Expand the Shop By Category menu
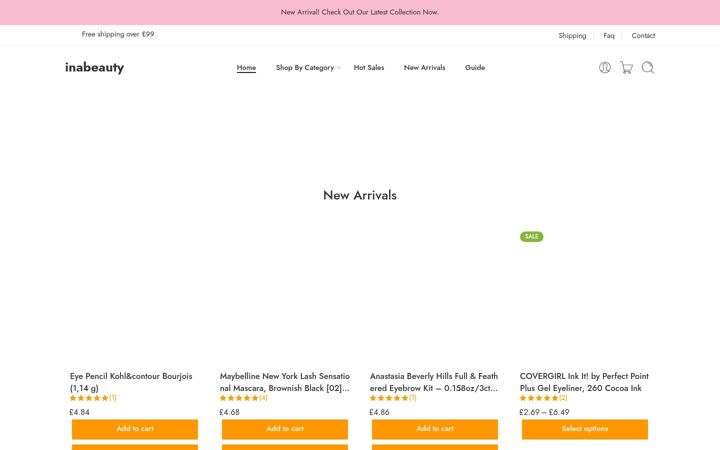 308,68
